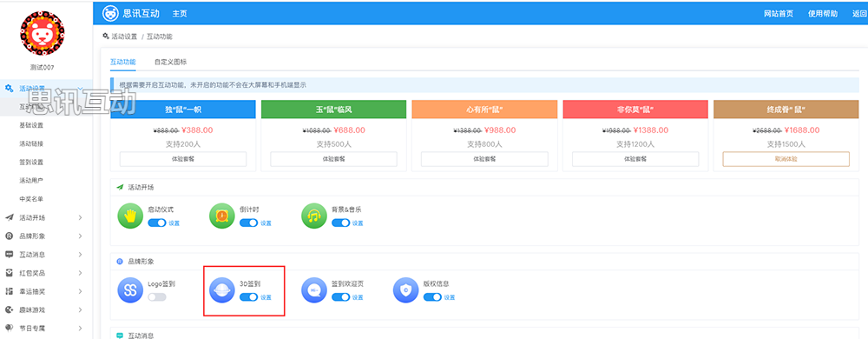Open the 倒计时 clock icon

click(222, 216)
